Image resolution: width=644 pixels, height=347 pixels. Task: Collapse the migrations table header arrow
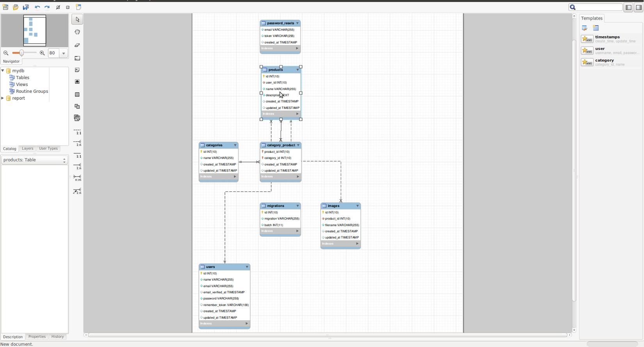(298, 206)
